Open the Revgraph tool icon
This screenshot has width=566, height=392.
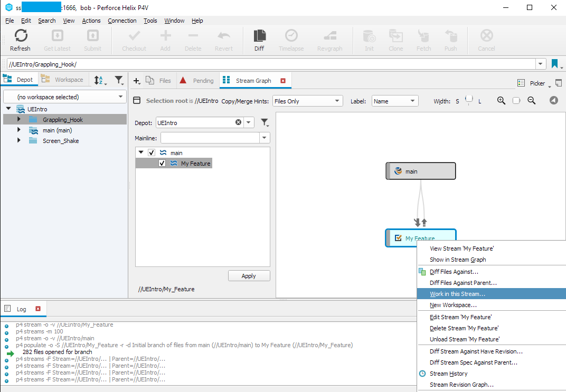coord(330,40)
